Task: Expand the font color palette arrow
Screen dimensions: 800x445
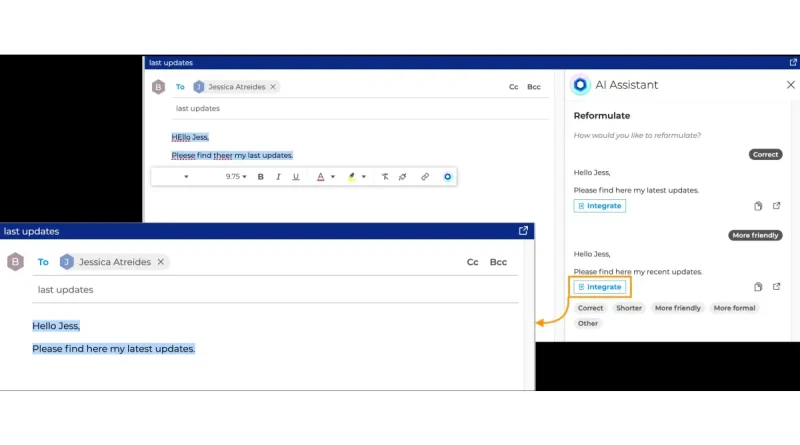Action: [333, 177]
